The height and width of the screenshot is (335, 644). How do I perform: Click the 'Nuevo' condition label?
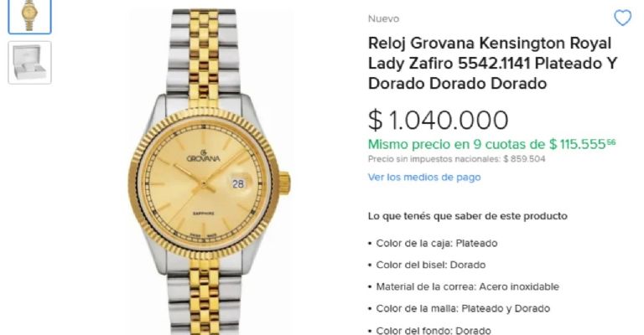[x=383, y=19]
